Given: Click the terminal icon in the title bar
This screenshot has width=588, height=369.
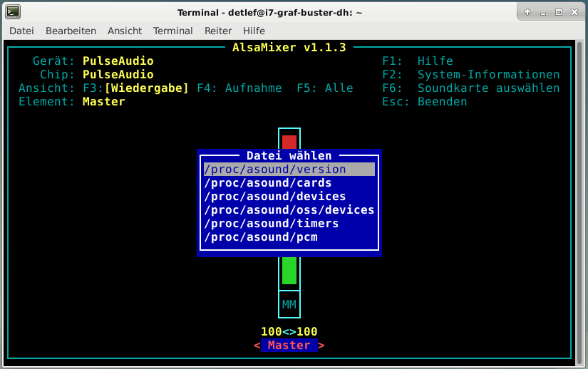Looking at the screenshot, I should click(13, 12).
